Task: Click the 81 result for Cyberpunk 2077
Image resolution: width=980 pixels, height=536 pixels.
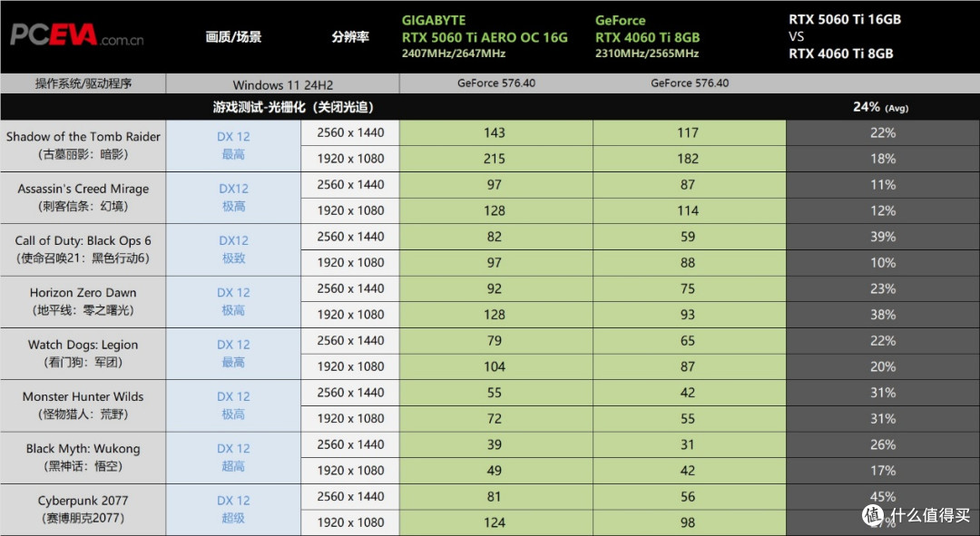Action: coord(494,497)
